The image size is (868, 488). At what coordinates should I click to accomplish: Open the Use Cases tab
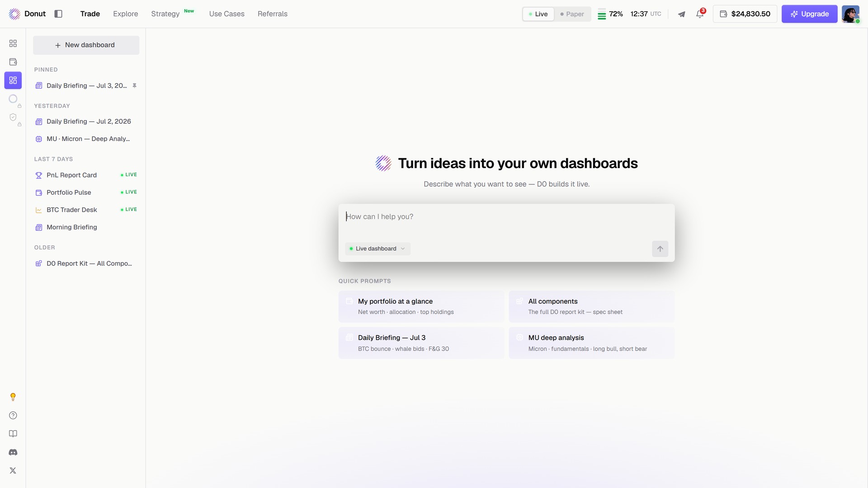[x=227, y=14]
